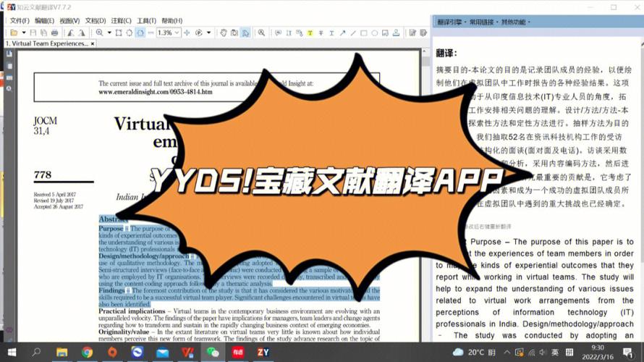Click the open file folder icon
The image size is (644, 362).
(x=13, y=33)
